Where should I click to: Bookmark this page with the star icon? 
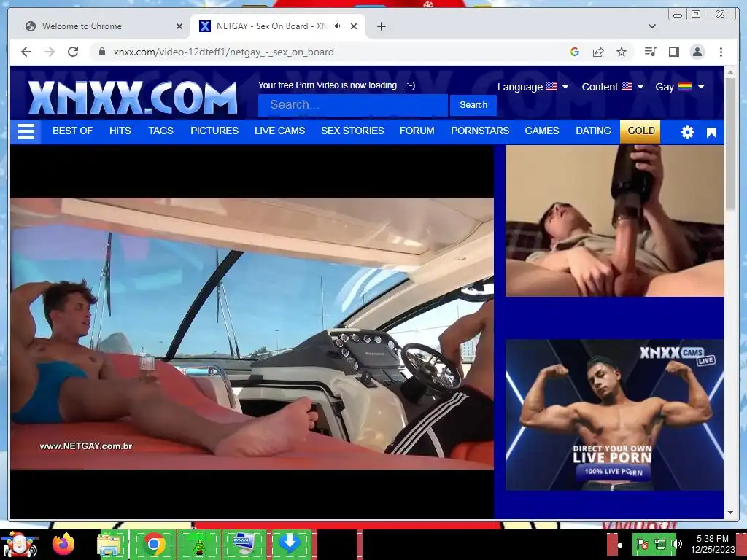coord(622,52)
